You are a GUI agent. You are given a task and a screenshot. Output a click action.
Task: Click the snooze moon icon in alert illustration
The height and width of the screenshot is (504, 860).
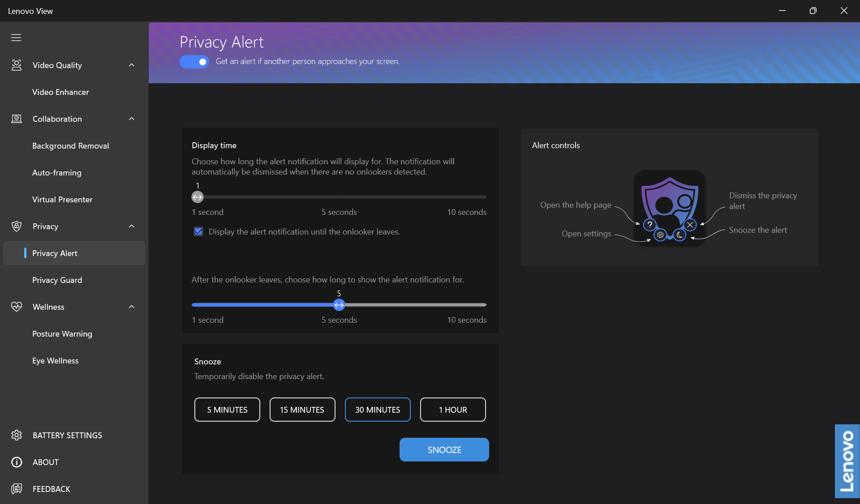[679, 235]
